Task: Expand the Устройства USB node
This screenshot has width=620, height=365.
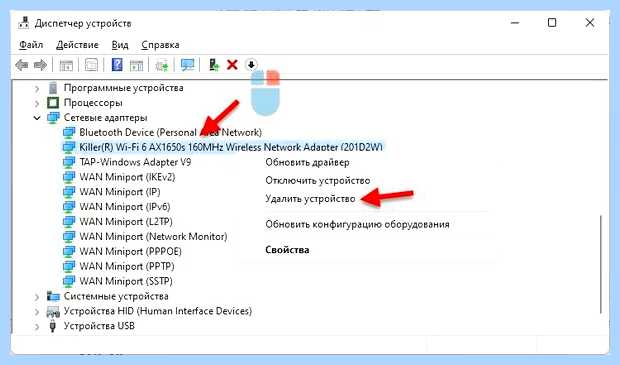Action: pyautogui.click(x=37, y=327)
